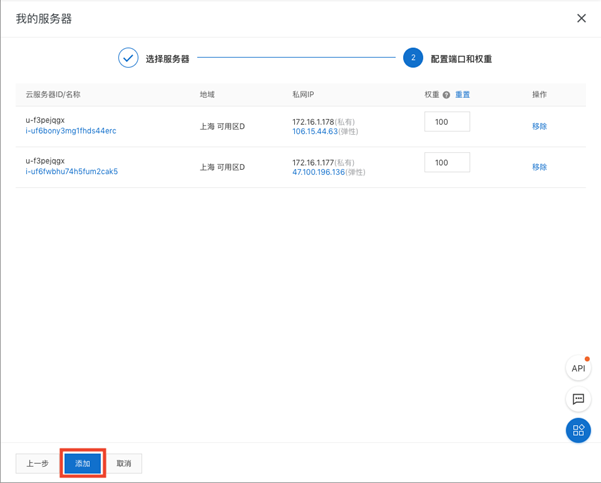Remove server with IP 172.16.1.178 via 移除
The height and width of the screenshot is (483, 601).
[539, 126]
